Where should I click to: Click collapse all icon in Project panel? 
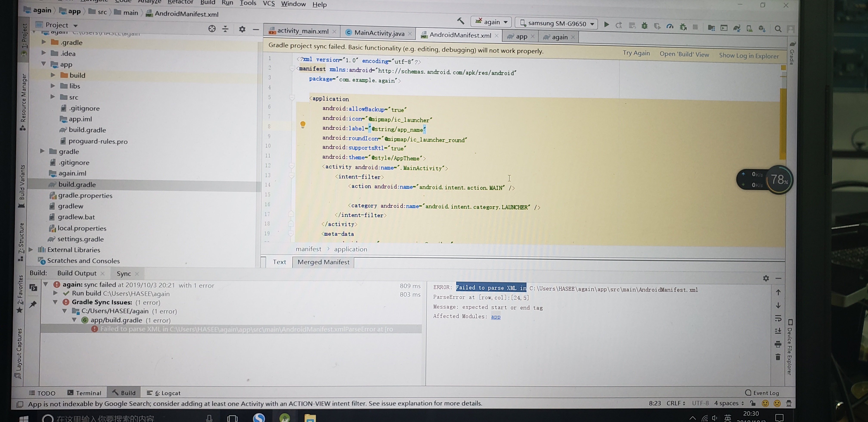coord(225,29)
